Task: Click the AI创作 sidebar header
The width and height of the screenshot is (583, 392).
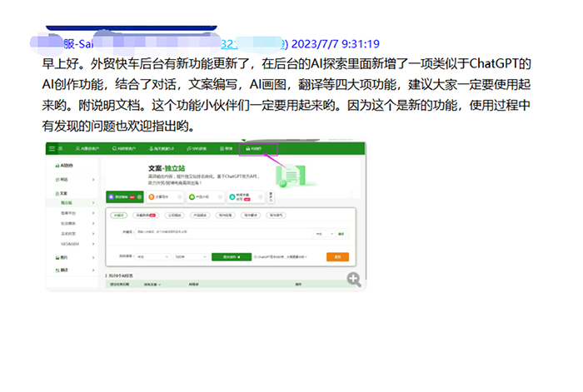Action: pyautogui.click(x=64, y=166)
